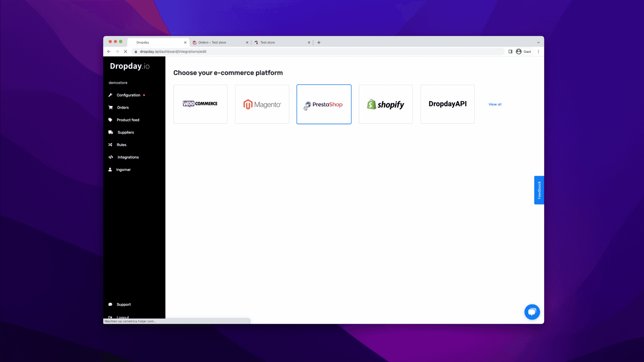
Task: Open Product feed in sidebar
Action: pyautogui.click(x=128, y=120)
